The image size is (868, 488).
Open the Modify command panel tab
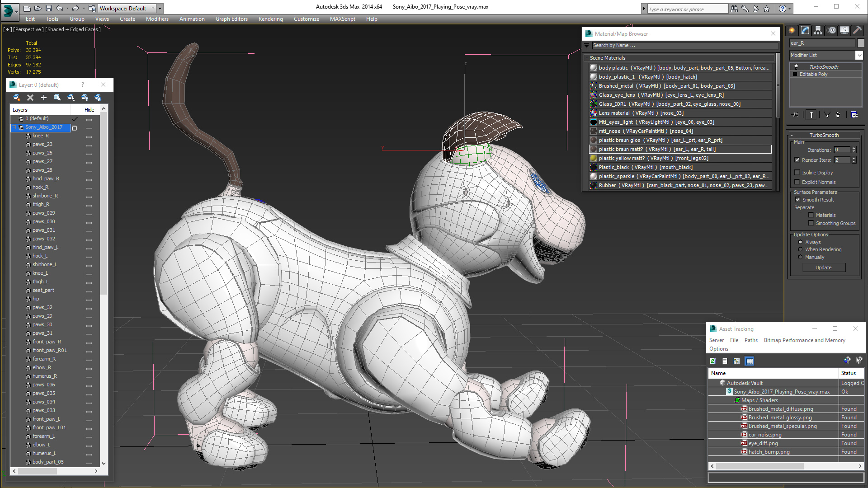805,30
